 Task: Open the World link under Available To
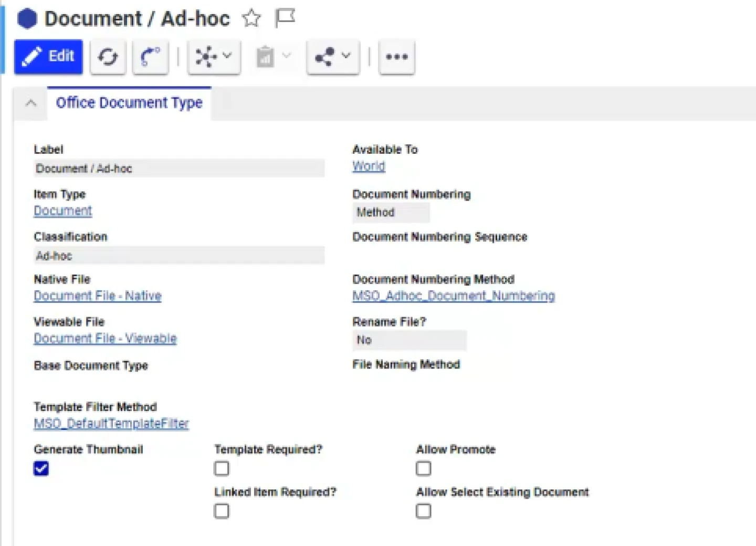point(369,166)
